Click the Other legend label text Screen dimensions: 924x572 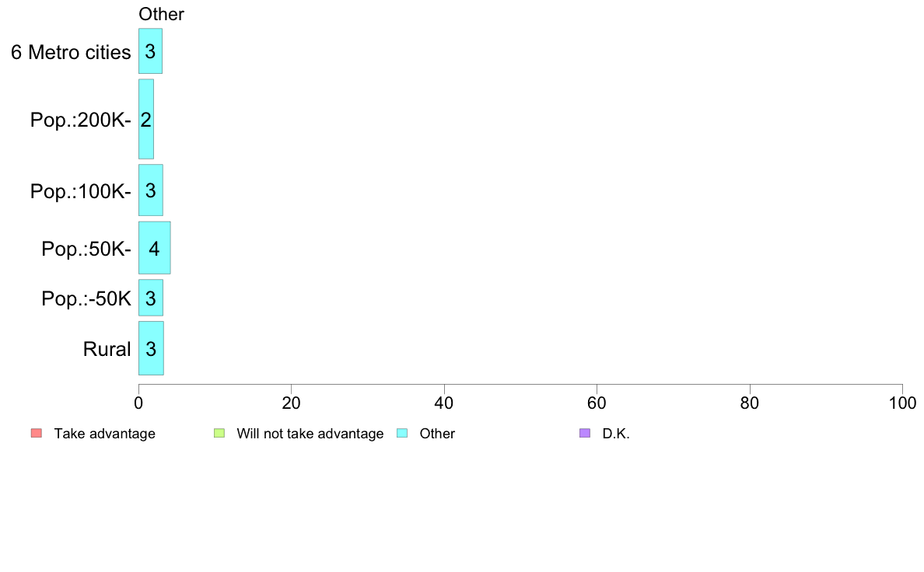coord(436,434)
